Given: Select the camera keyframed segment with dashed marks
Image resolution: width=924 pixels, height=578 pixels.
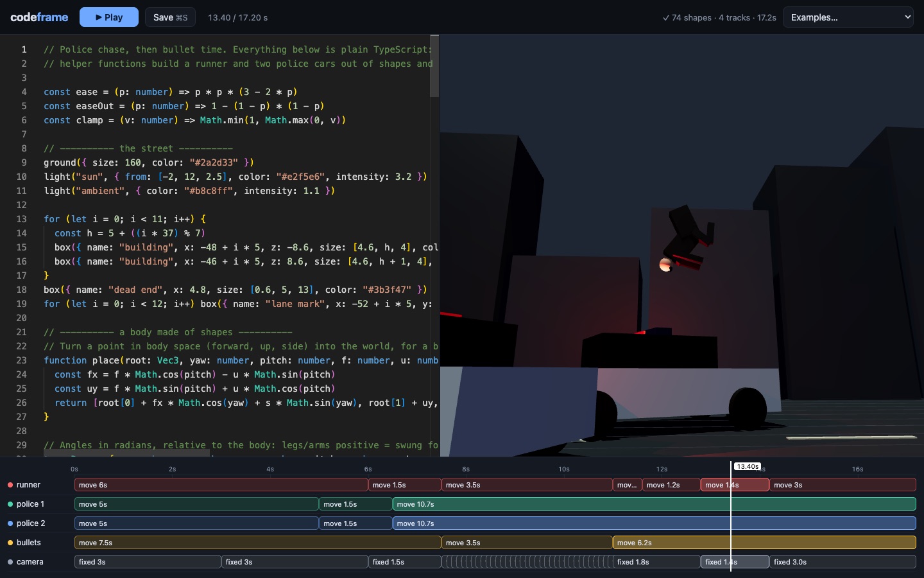Looking at the screenshot, I should 527,562.
